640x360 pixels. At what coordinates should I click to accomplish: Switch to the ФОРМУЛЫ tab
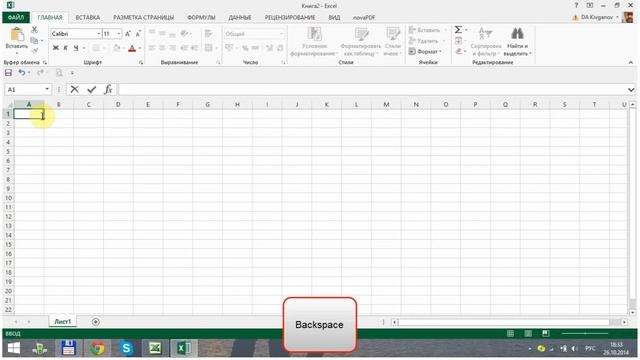pyautogui.click(x=201, y=18)
